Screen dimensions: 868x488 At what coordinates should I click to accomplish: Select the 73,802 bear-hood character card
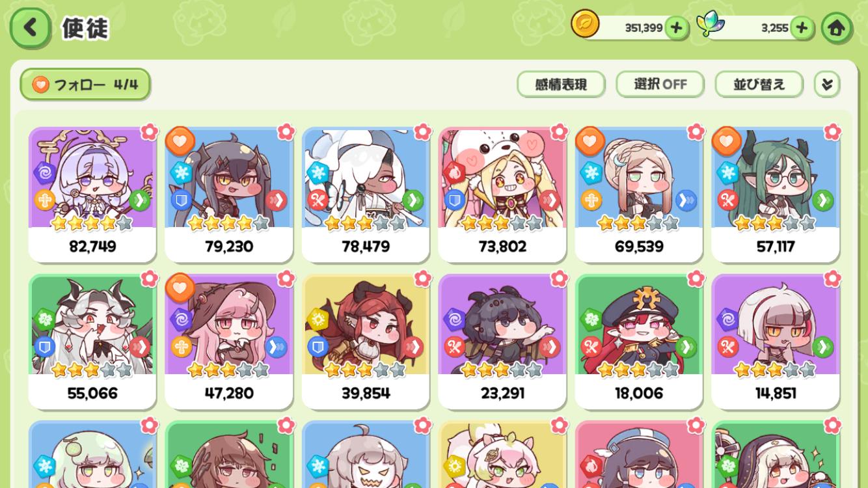(x=502, y=195)
